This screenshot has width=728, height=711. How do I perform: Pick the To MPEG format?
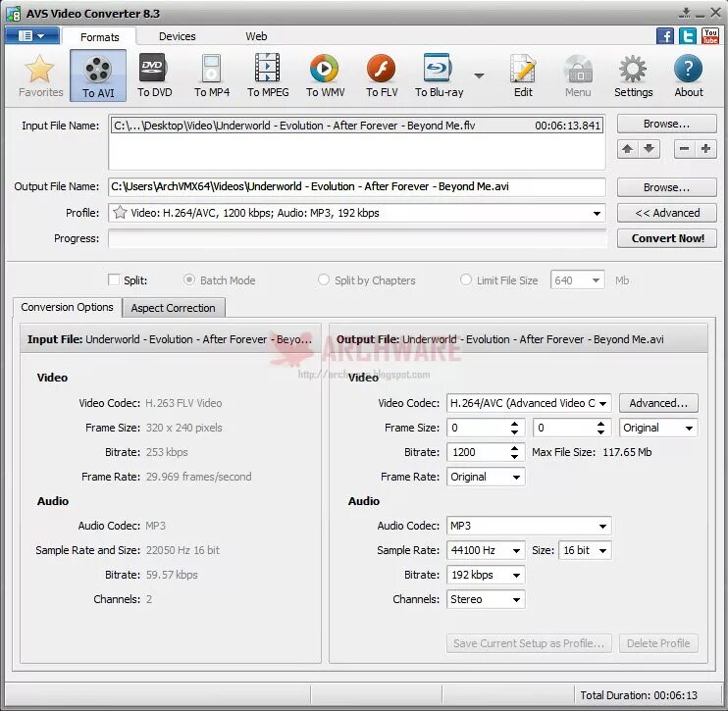click(x=268, y=76)
